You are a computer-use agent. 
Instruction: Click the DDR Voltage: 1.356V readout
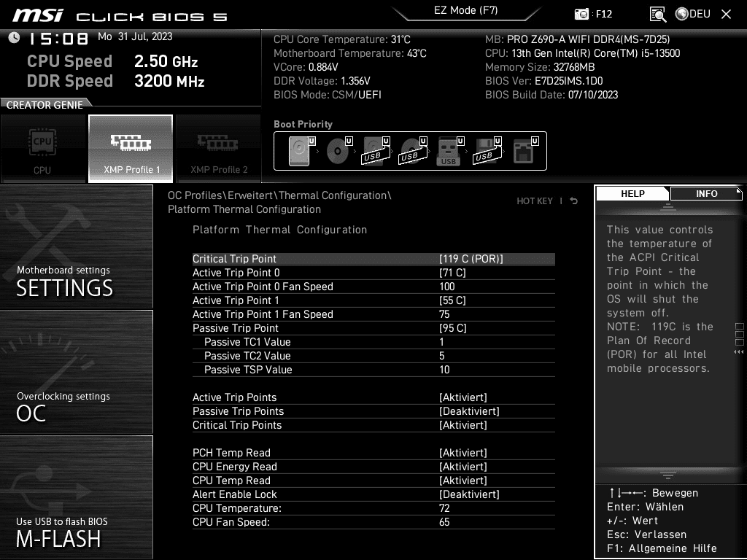click(322, 81)
